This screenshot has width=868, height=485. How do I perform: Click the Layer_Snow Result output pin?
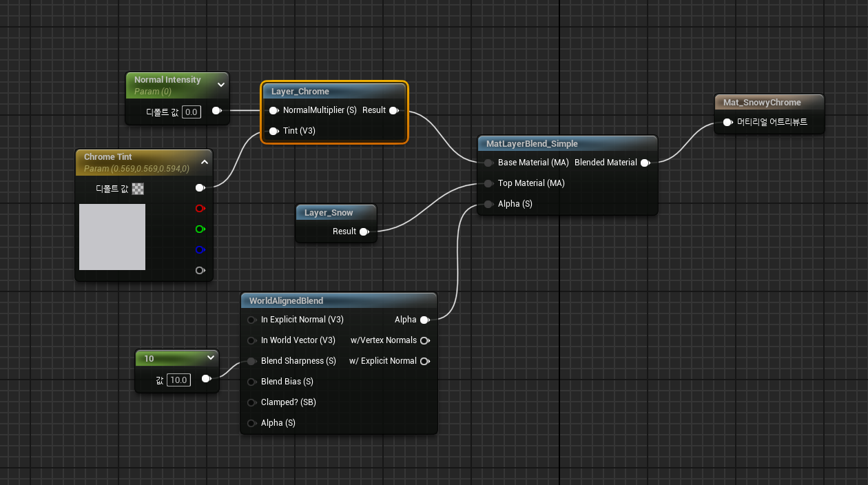(364, 231)
